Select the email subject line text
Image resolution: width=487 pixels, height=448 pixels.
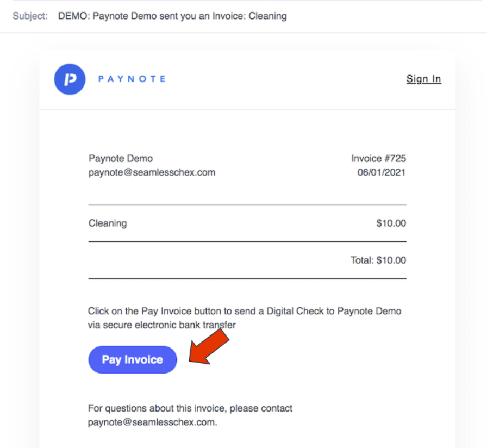172,16
